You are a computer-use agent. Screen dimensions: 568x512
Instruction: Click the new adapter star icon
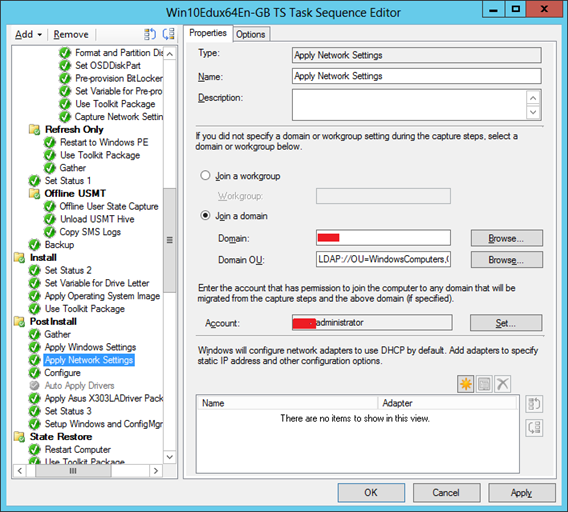(465, 384)
